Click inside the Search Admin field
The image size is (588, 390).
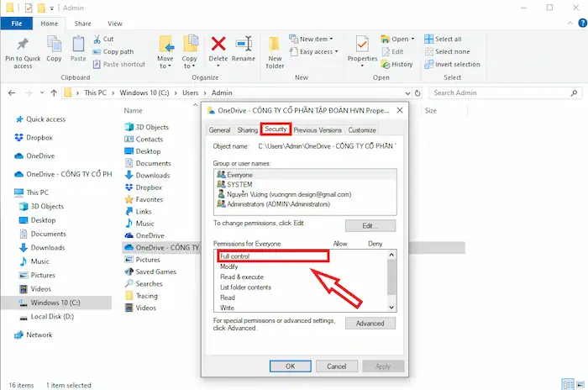[504, 92]
